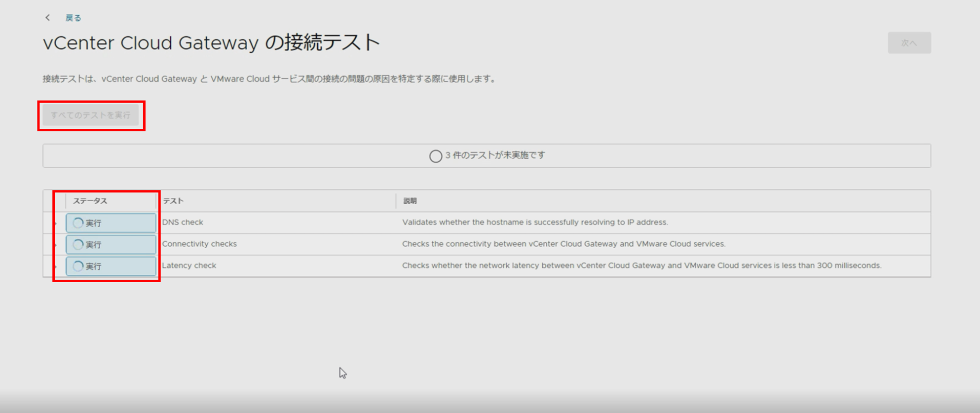Select the text 3 件のテストが未実施です
This screenshot has width=980, height=413.
(x=495, y=155)
